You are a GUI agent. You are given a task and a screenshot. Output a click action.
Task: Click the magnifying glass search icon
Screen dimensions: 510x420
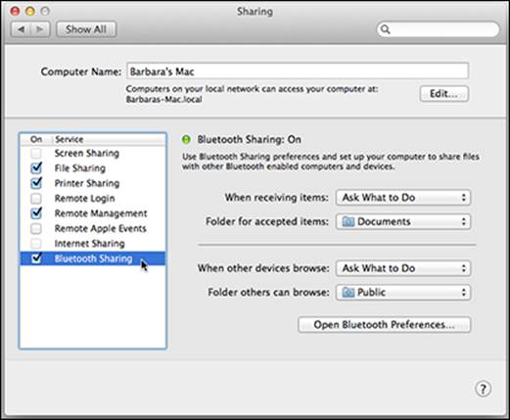pyautogui.click(x=386, y=29)
